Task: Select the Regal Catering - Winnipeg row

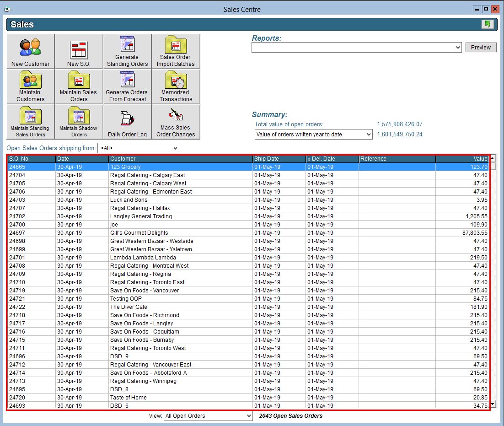Action: pyautogui.click(x=248, y=381)
